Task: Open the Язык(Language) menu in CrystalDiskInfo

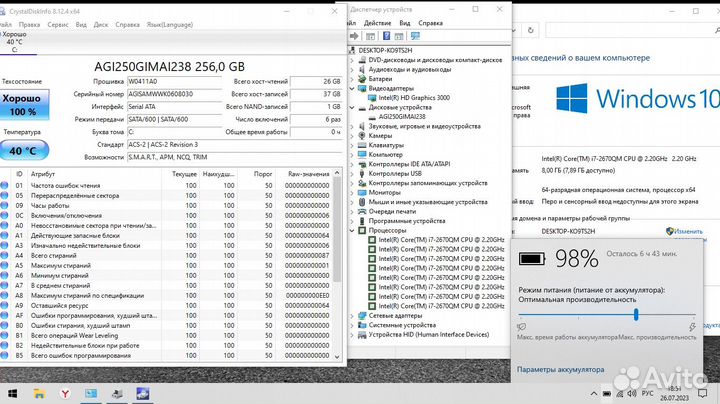Action: point(170,25)
